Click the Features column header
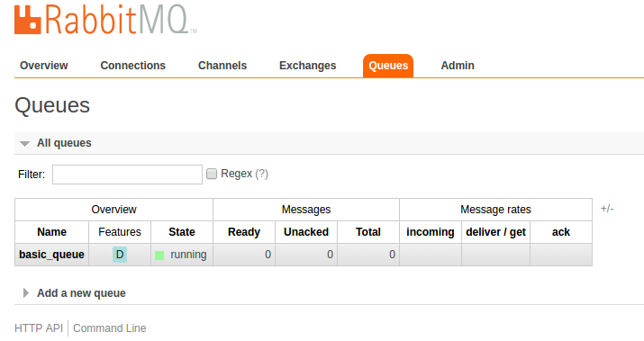This screenshot has width=644, height=341. click(120, 232)
